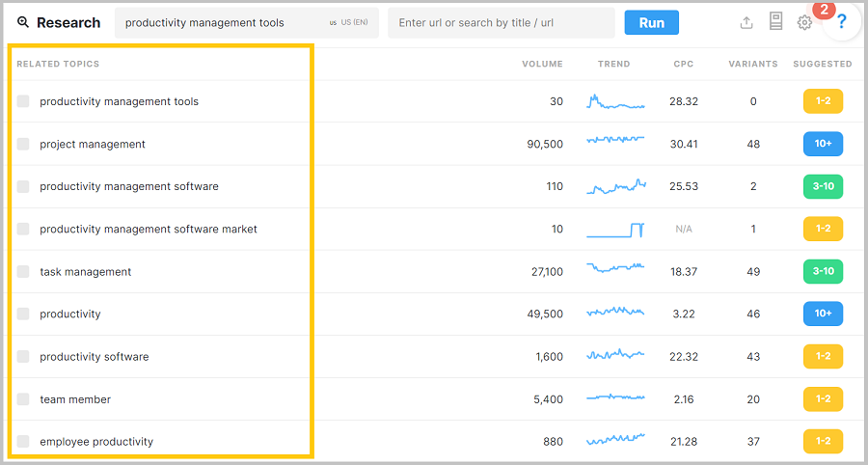This screenshot has height=465, width=868.
Task: Open the settings gear
Action: pyautogui.click(x=804, y=22)
